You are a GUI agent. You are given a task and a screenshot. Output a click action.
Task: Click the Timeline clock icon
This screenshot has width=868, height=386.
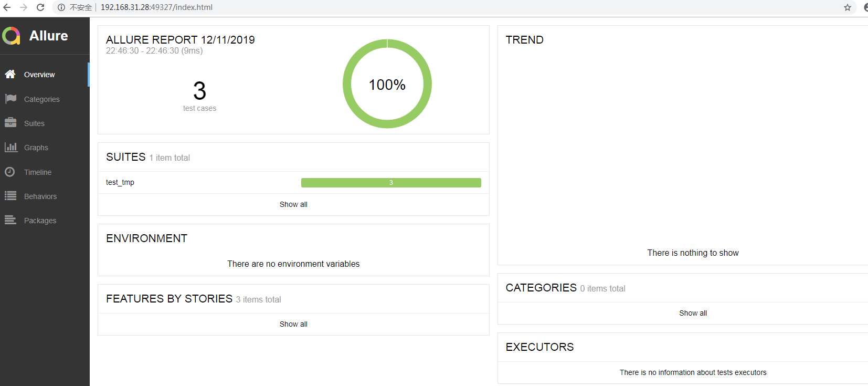9,172
